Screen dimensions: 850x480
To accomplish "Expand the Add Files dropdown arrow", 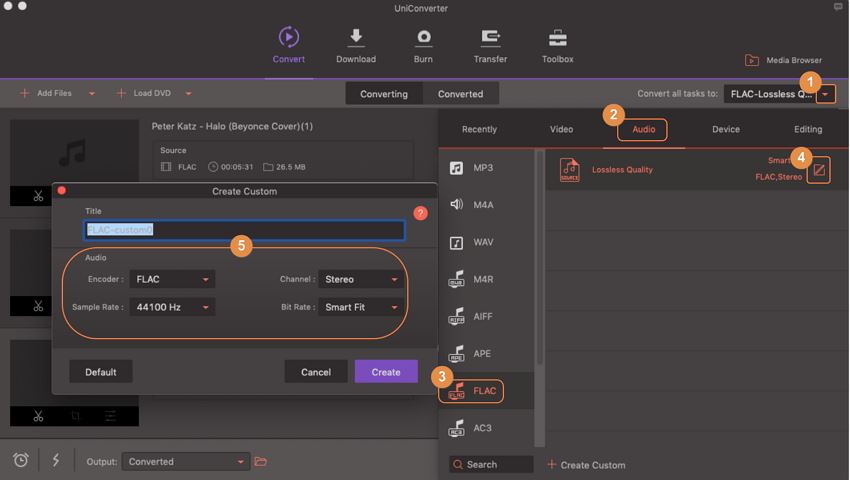I will [92, 94].
